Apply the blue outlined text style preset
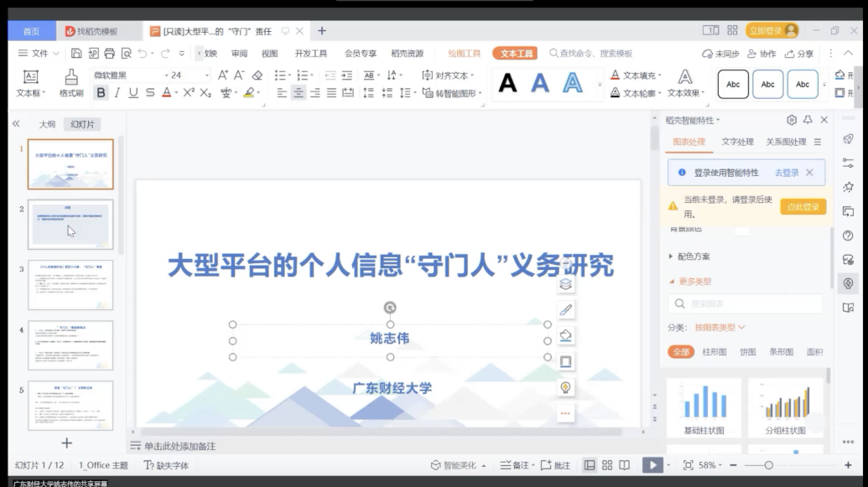The image size is (868, 487). tap(573, 83)
